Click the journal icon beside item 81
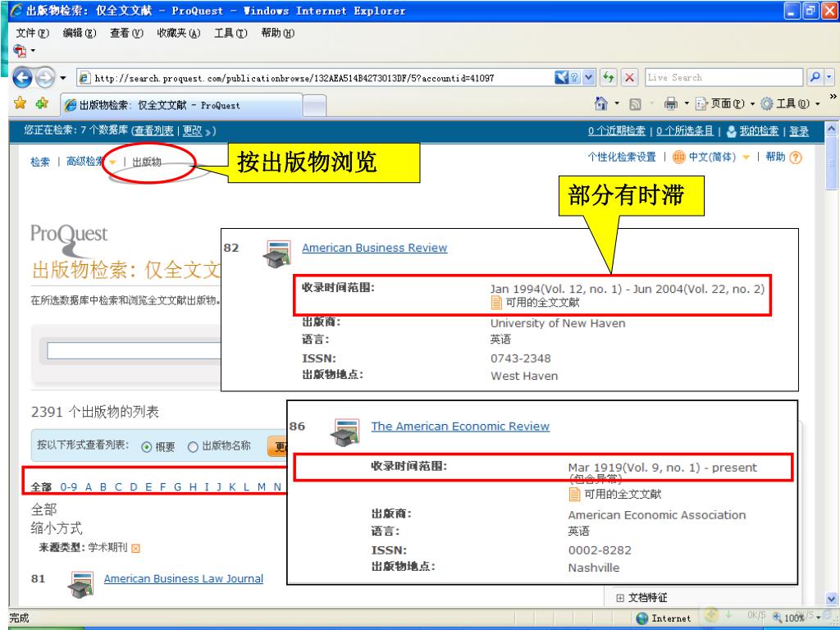 click(x=81, y=584)
